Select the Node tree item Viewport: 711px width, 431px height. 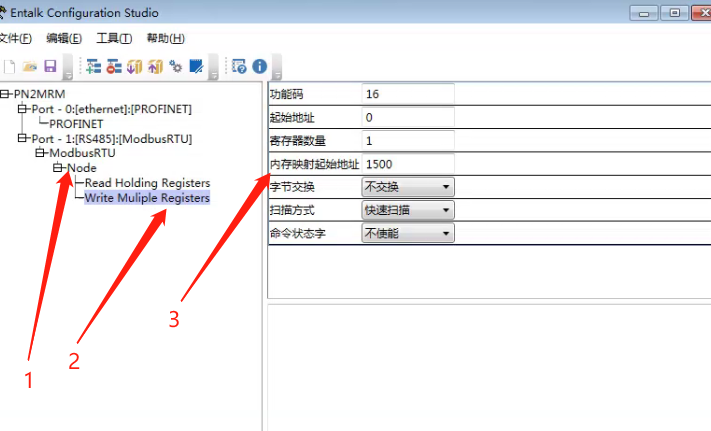click(x=82, y=168)
